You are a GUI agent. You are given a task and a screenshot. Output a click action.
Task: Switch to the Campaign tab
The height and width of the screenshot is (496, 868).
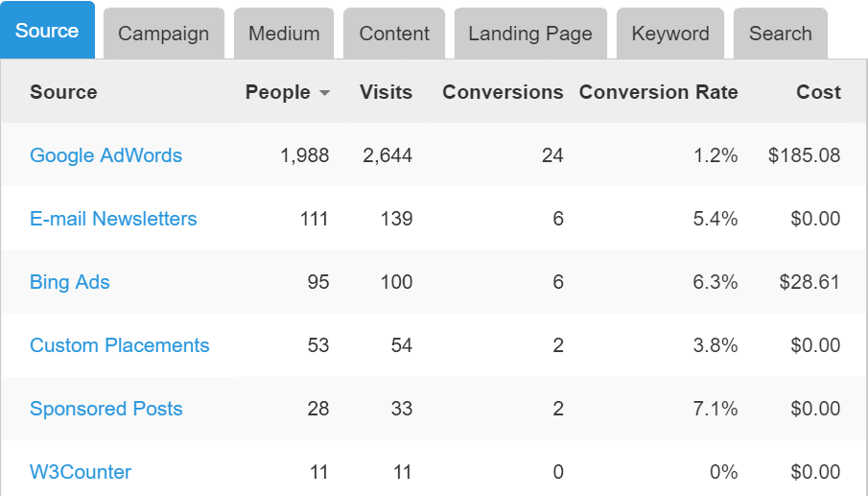point(163,34)
